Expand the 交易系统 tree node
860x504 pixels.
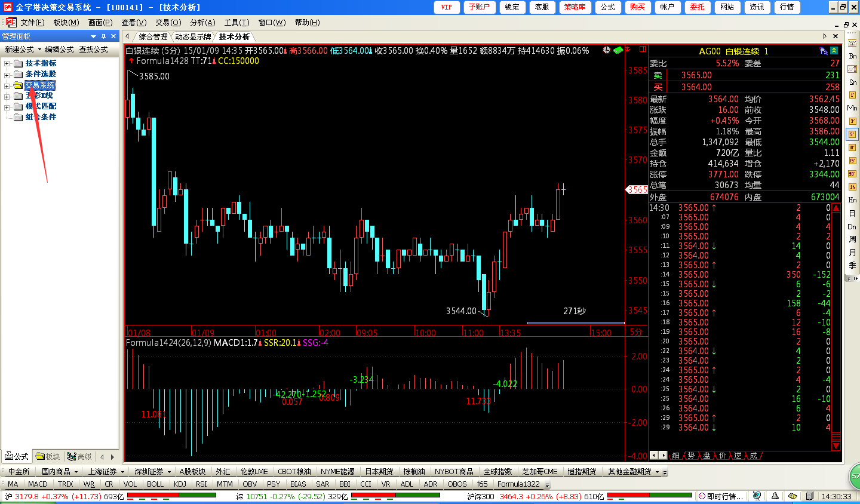tap(7, 85)
